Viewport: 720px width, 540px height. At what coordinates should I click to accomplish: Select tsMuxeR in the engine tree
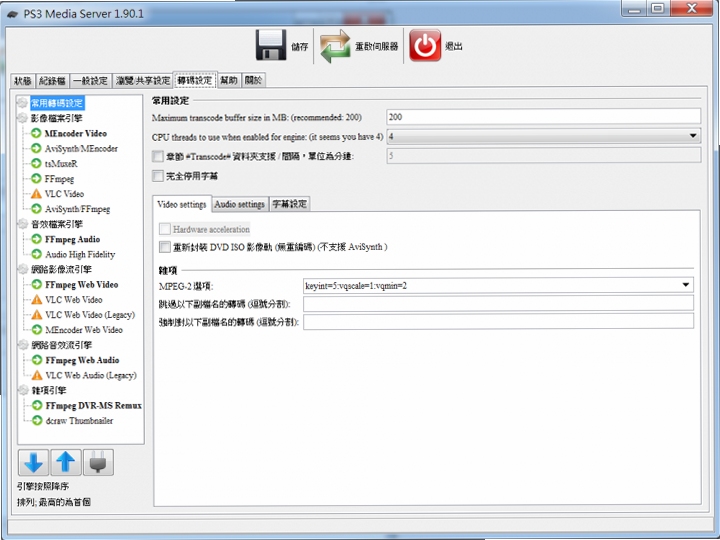61,163
